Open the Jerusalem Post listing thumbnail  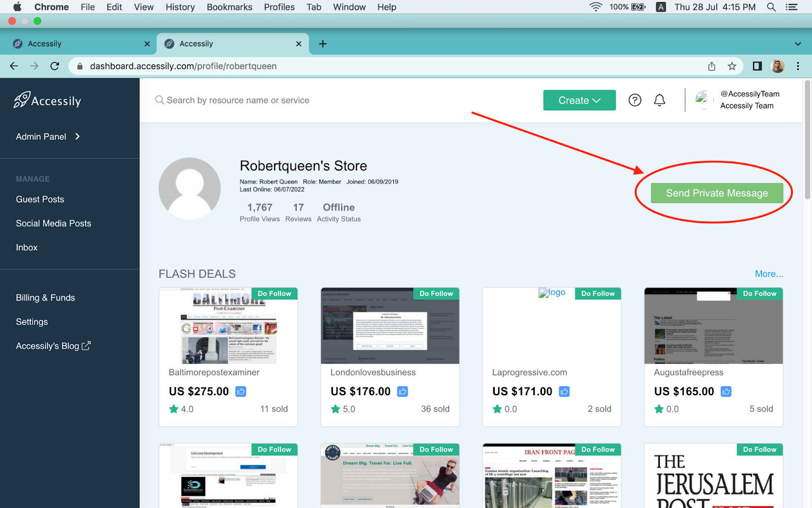714,476
